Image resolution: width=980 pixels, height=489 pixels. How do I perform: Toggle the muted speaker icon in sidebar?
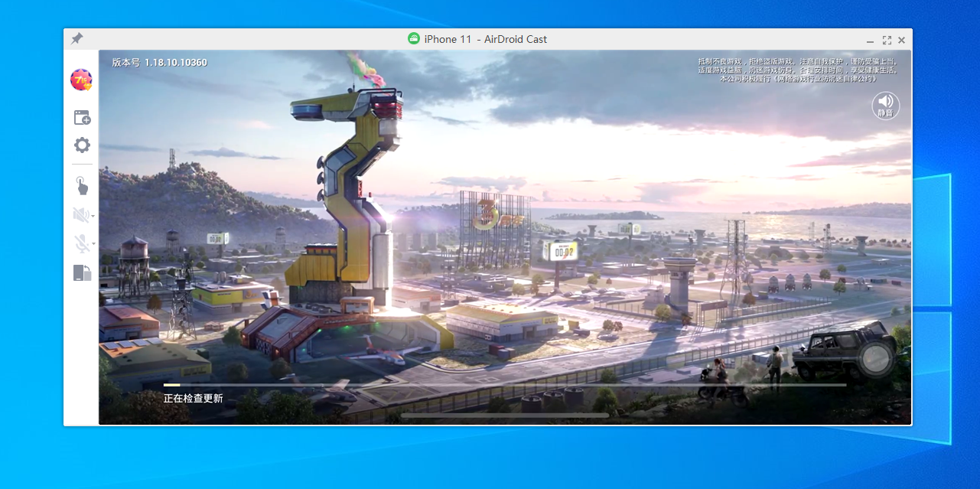pos(80,215)
